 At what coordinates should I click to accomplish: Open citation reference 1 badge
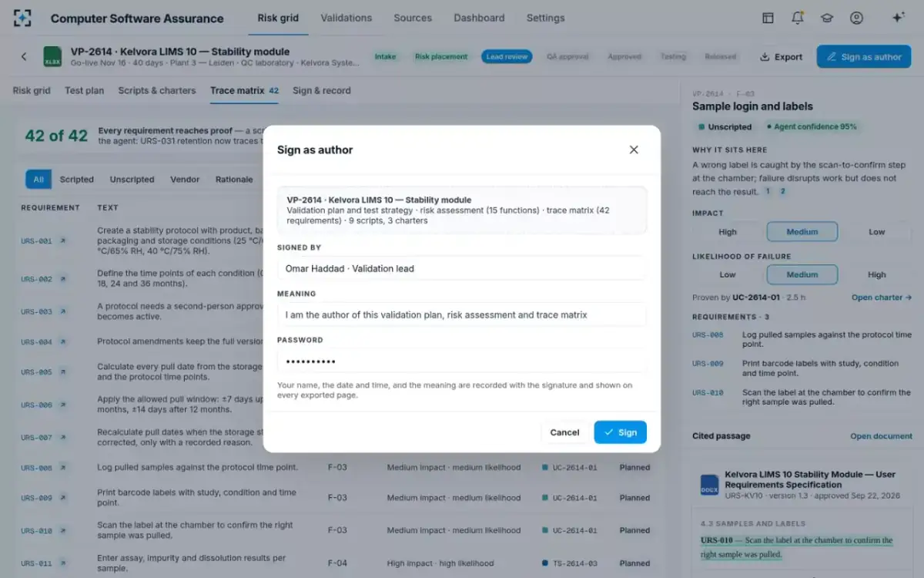pos(768,192)
